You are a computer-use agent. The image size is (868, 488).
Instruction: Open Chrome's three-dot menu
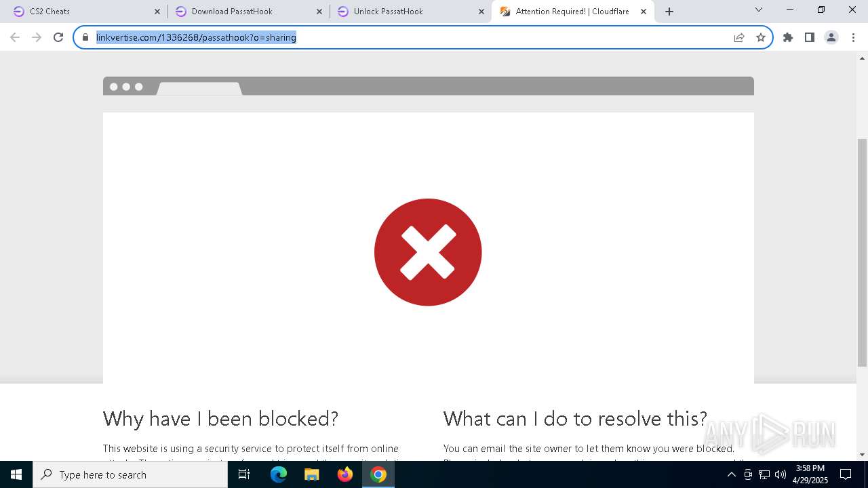click(x=853, y=37)
